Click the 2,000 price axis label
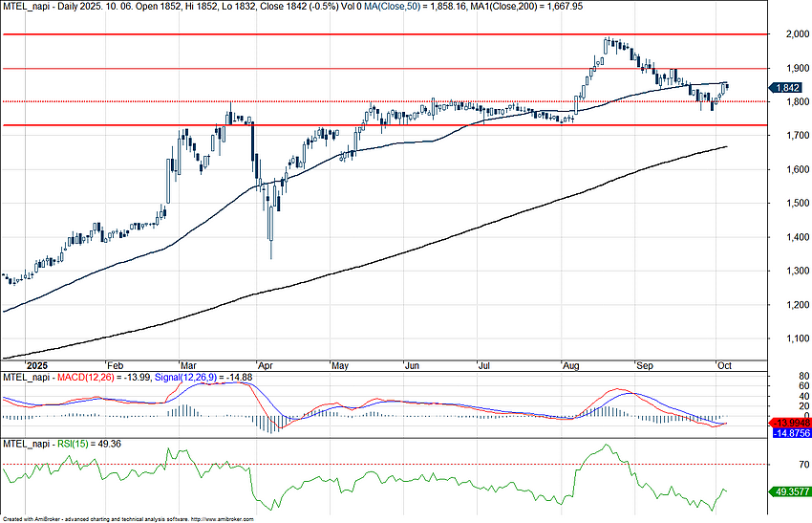812x523 pixels. click(x=787, y=34)
